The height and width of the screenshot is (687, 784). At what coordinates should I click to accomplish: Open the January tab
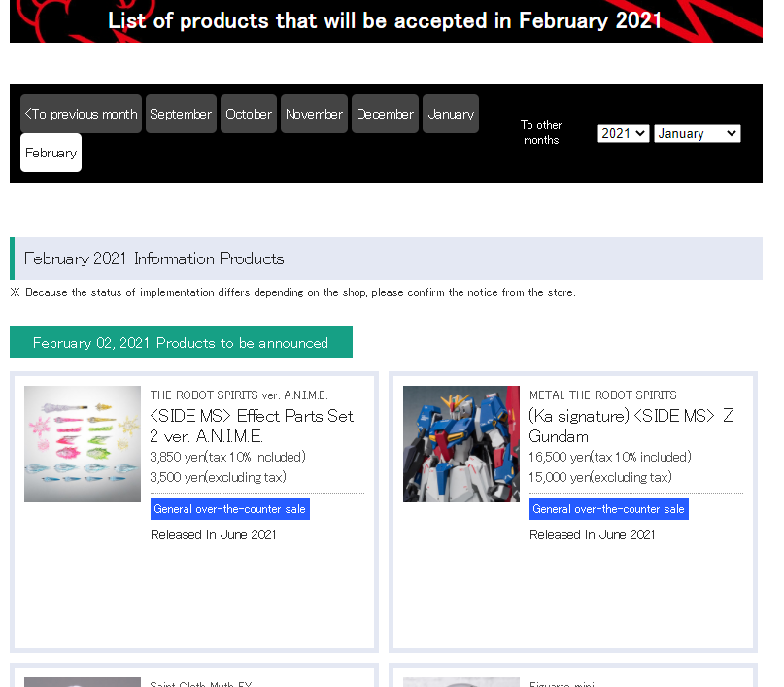click(x=451, y=114)
